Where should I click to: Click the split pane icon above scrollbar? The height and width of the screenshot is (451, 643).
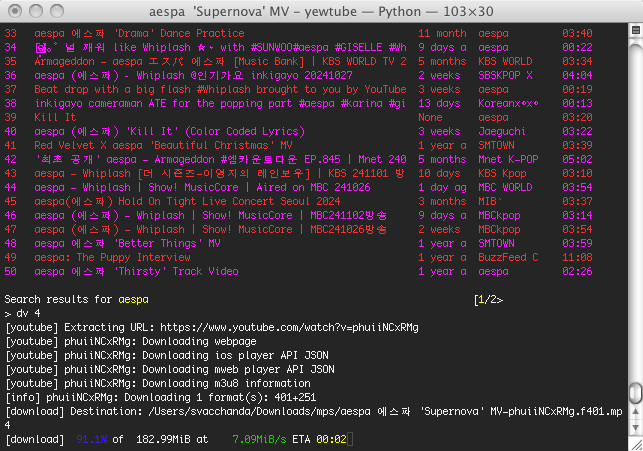coord(636,30)
